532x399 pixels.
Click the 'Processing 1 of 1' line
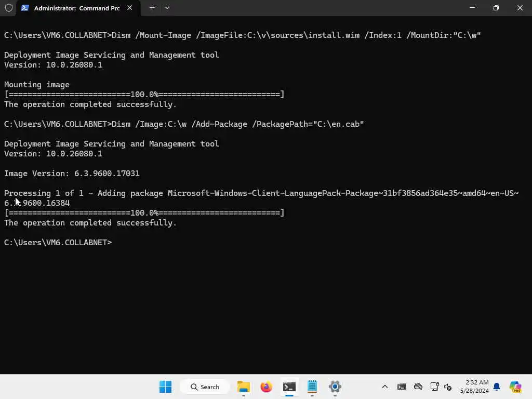(x=261, y=193)
